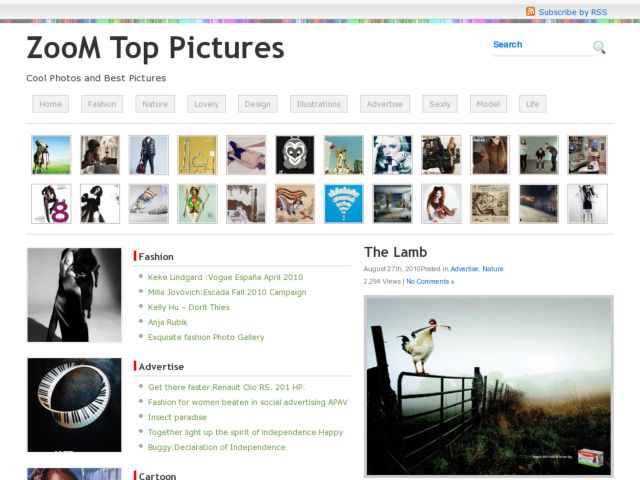Open the piano keys ring image
640x480 pixels.
coord(74,405)
